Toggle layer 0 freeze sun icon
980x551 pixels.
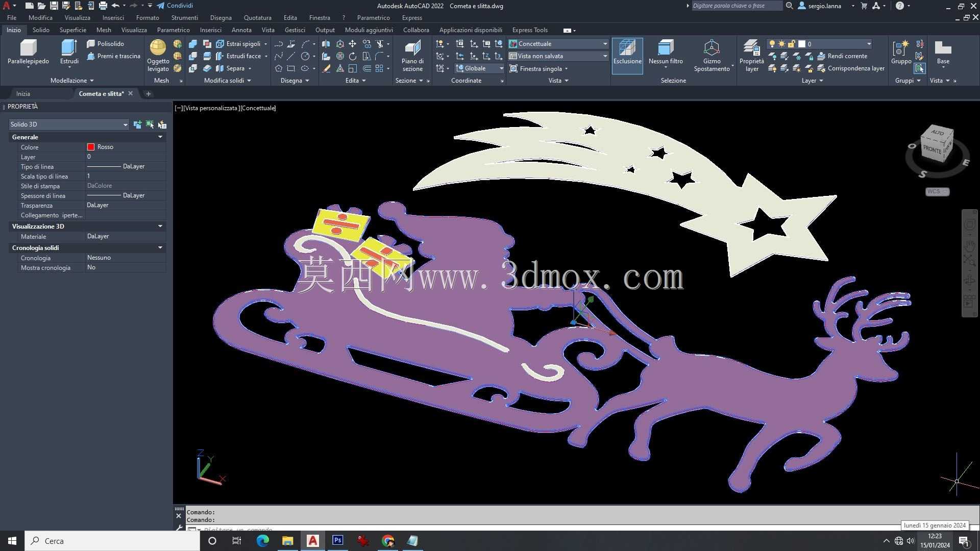click(781, 44)
